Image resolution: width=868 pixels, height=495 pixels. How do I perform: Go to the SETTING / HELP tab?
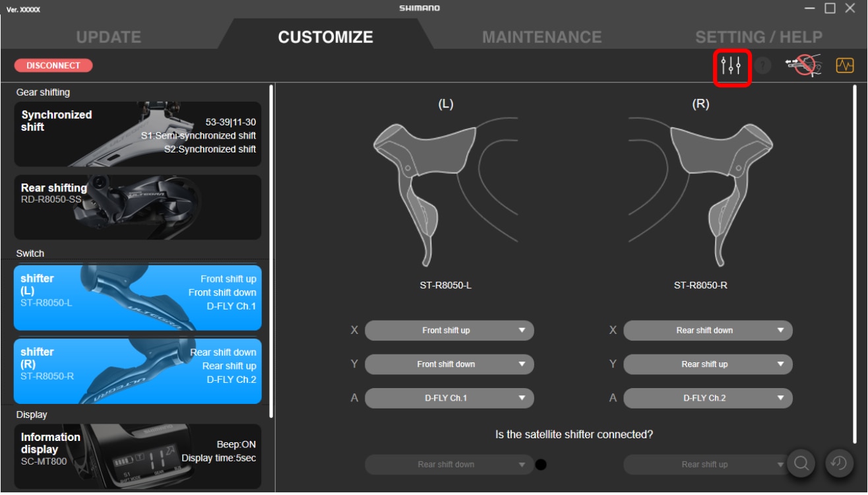pyautogui.click(x=759, y=37)
